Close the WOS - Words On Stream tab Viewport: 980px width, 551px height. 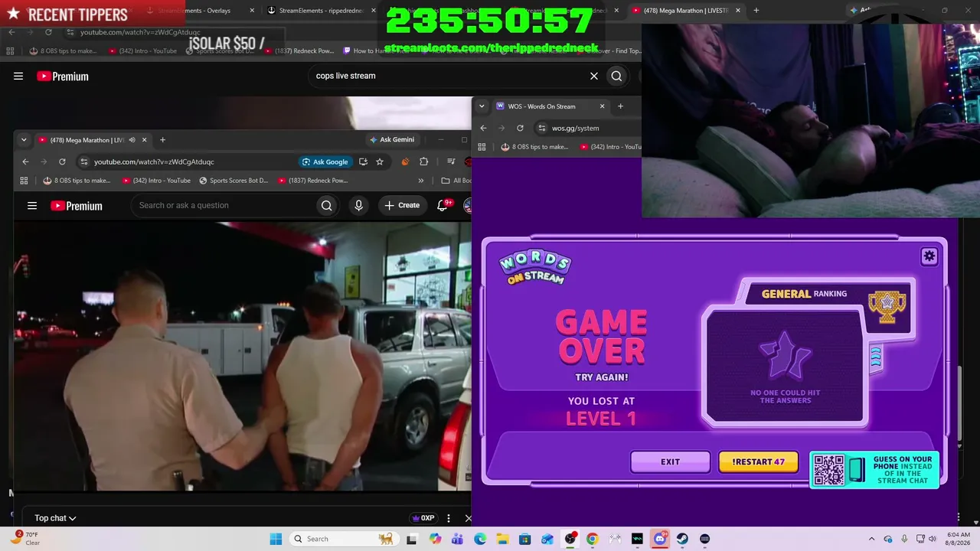point(602,106)
